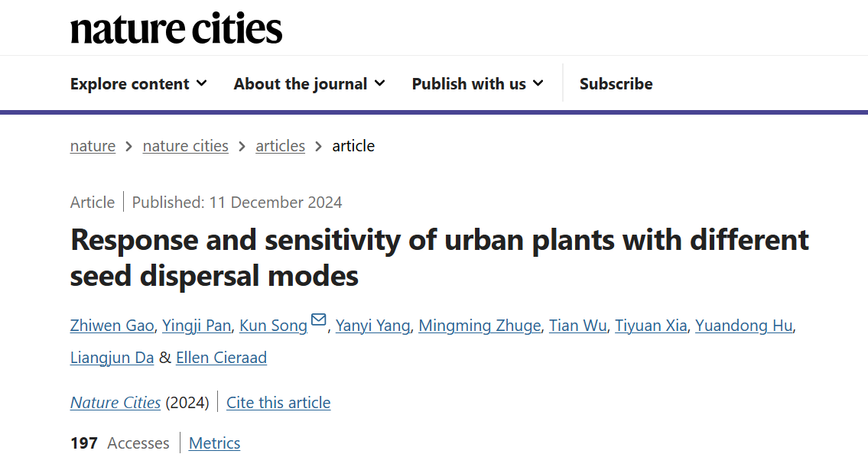Viewport: 868px width, 467px height.
Task: Open the nature cities breadcrumb link
Action: point(185,146)
